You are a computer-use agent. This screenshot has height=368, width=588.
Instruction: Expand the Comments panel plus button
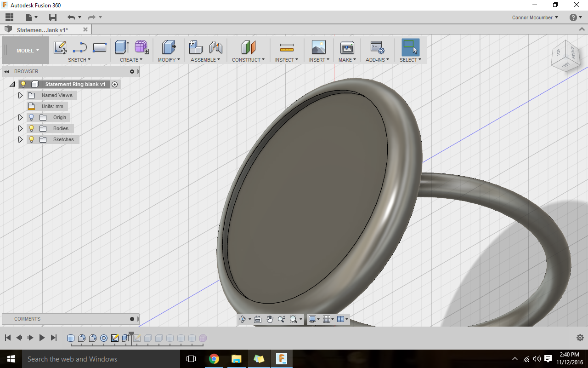[132, 319]
